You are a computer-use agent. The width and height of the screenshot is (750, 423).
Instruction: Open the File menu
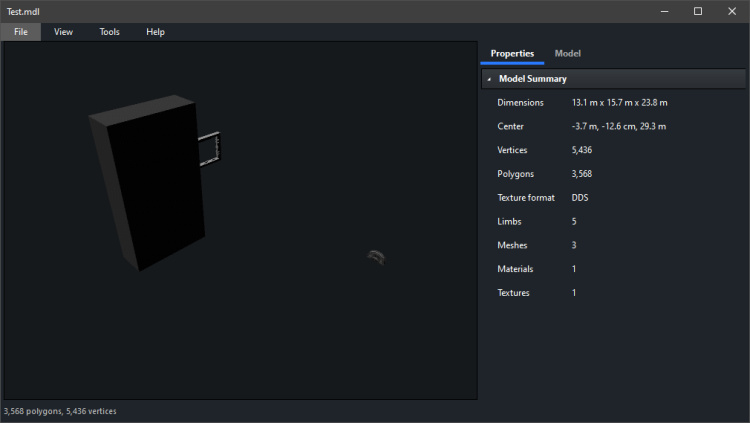point(20,32)
